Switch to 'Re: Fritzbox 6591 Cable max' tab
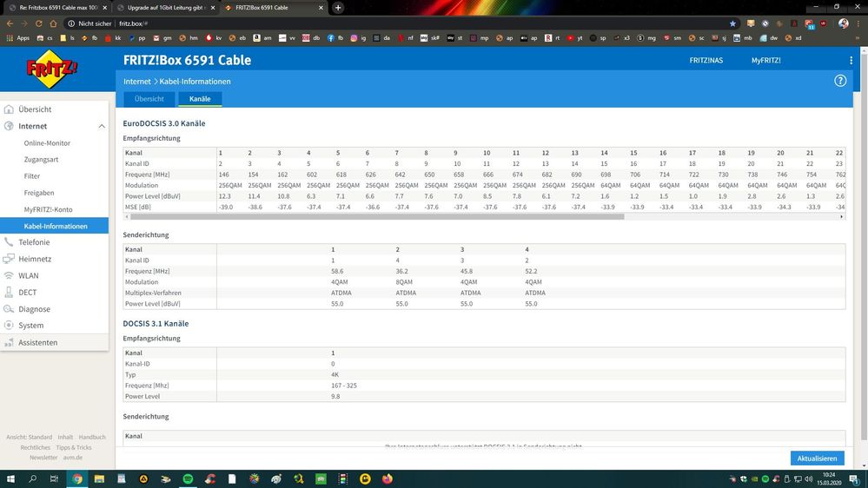The height and width of the screenshot is (488, 868). [58, 8]
